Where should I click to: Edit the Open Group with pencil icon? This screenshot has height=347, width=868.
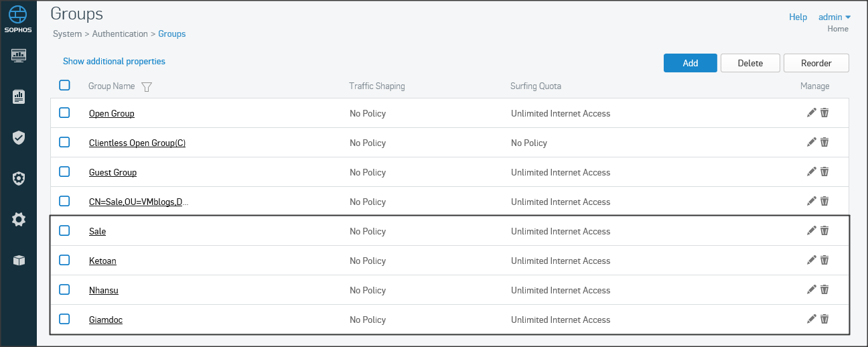pos(812,113)
